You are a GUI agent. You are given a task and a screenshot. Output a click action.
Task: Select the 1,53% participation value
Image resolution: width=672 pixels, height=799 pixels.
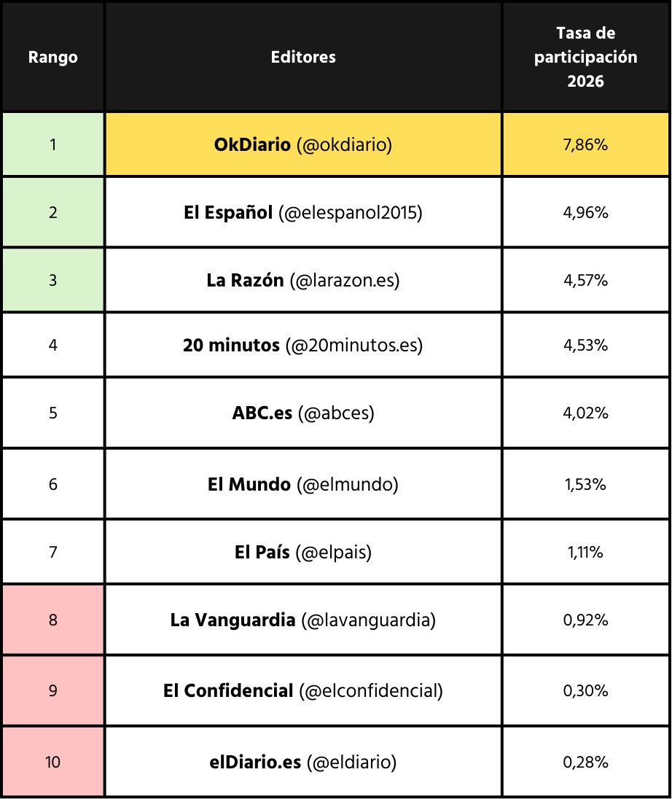[586, 484]
